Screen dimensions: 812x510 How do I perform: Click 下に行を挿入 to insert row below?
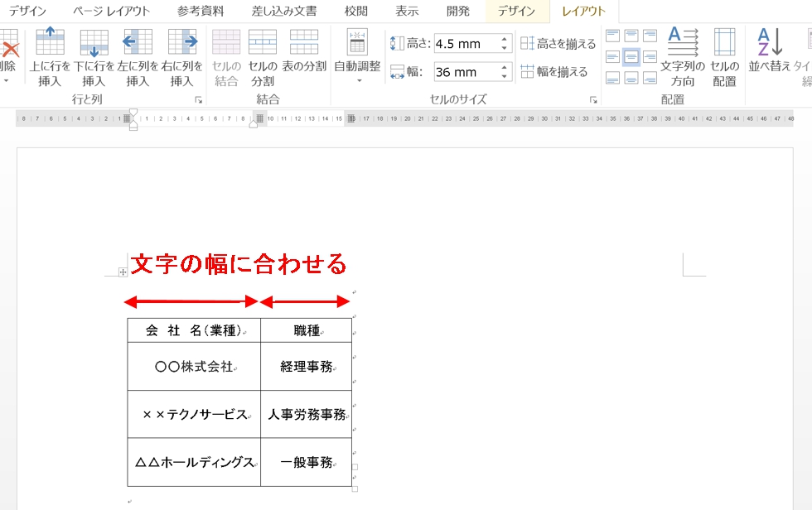(94, 57)
